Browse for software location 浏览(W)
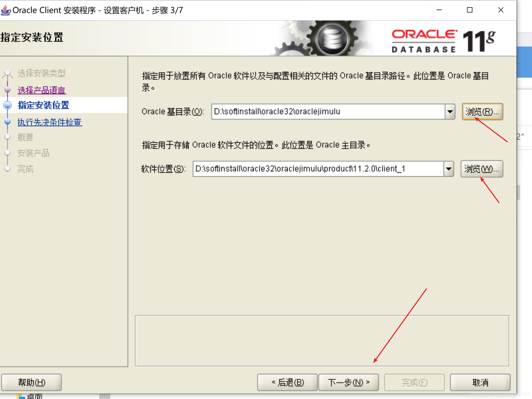532x399 pixels. (481, 169)
